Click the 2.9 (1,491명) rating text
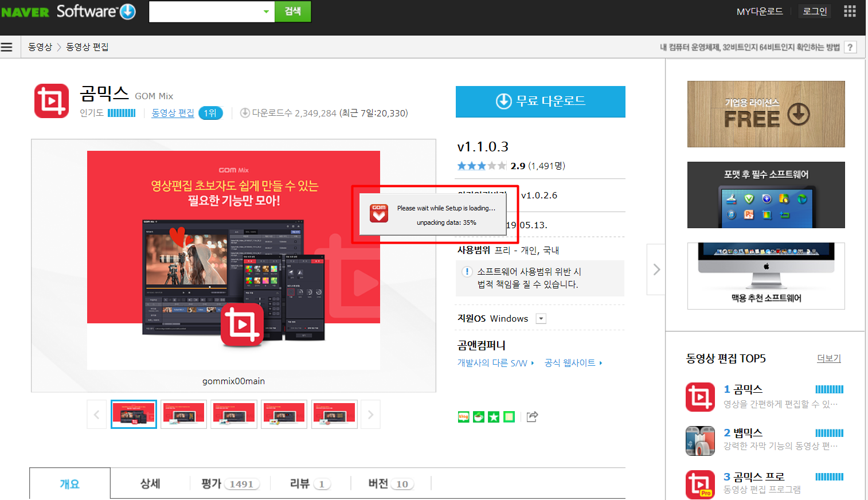 [538, 166]
